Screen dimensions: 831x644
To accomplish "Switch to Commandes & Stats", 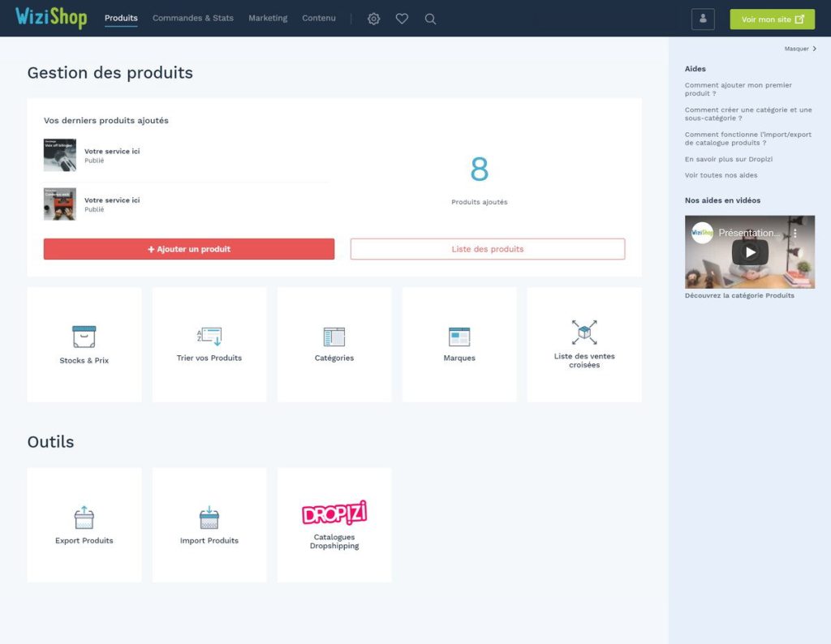I will pos(192,18).
